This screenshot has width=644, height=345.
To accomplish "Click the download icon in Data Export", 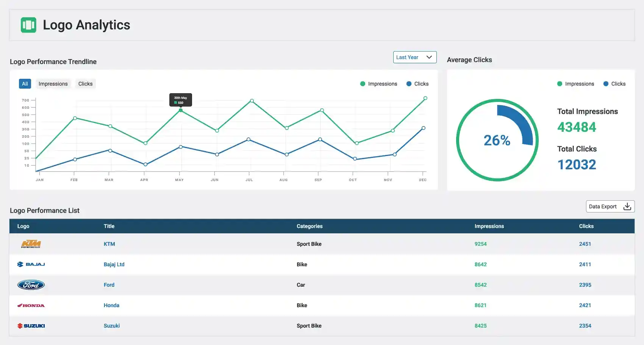I will coord(627,206).
